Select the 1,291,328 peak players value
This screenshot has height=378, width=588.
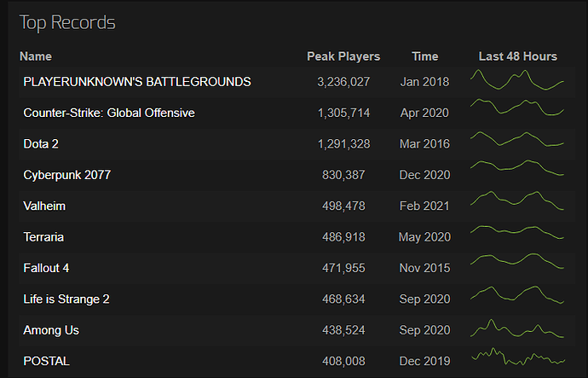pos(343,144)
